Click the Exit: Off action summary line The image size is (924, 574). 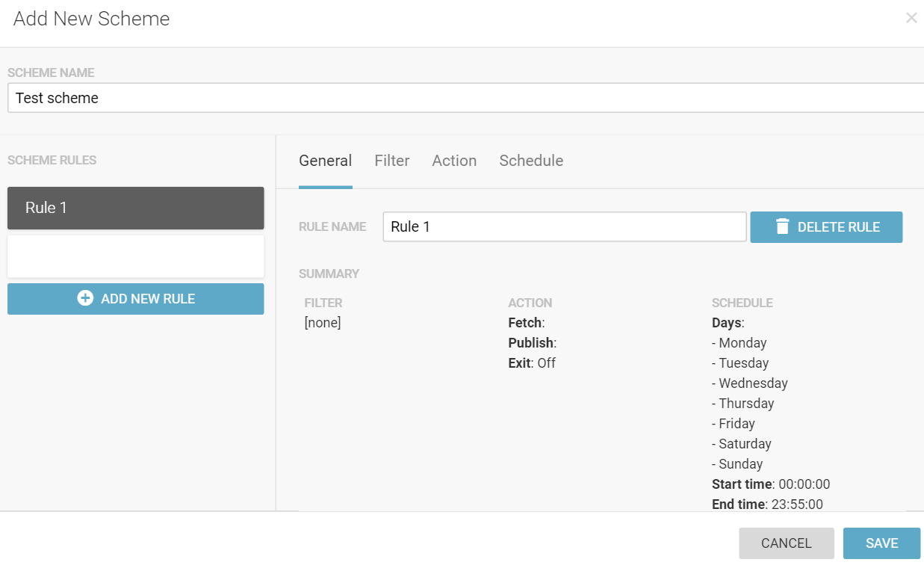click(532, 363)
